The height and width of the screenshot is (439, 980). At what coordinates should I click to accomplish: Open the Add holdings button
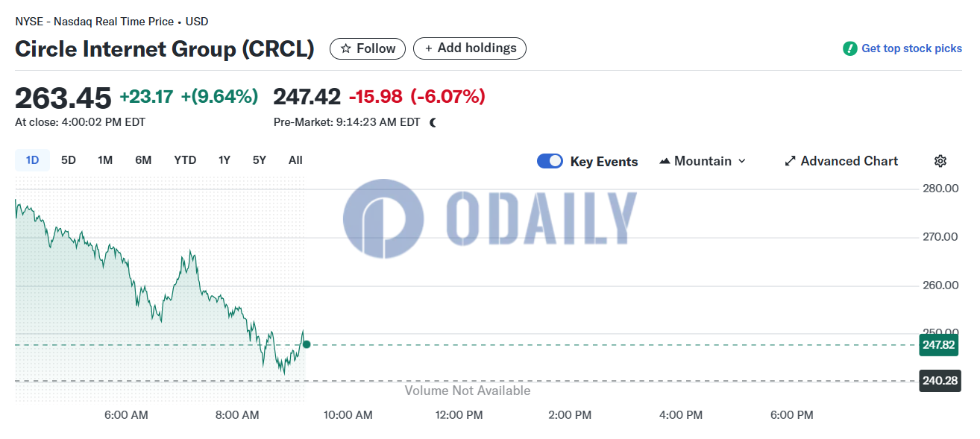pos(470,48)
